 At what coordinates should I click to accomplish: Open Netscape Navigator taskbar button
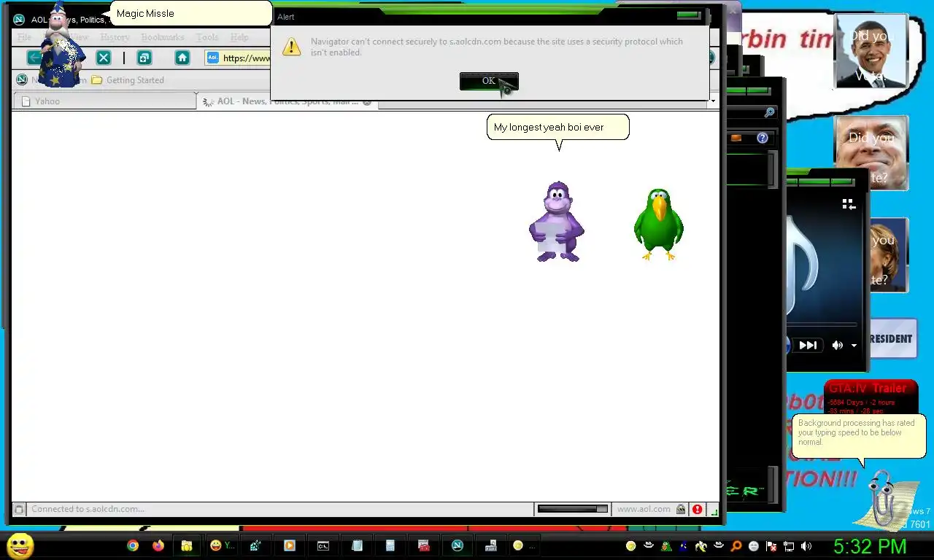(x=458, y=545)
